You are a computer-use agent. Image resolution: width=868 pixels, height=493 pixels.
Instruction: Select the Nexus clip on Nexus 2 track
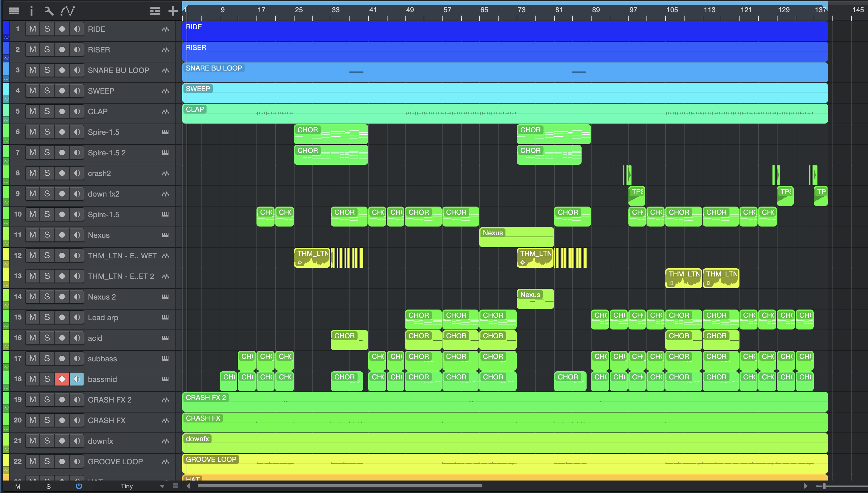pos(535,299)
